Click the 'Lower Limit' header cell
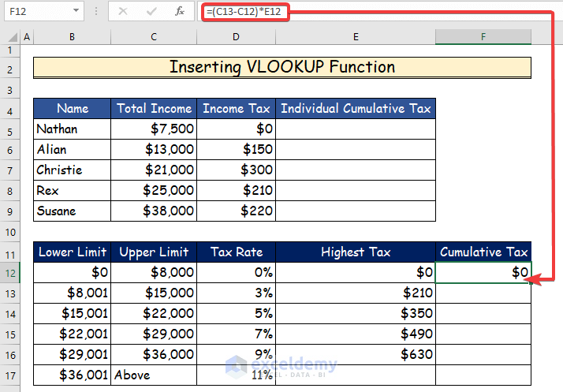 click(73, 252)
